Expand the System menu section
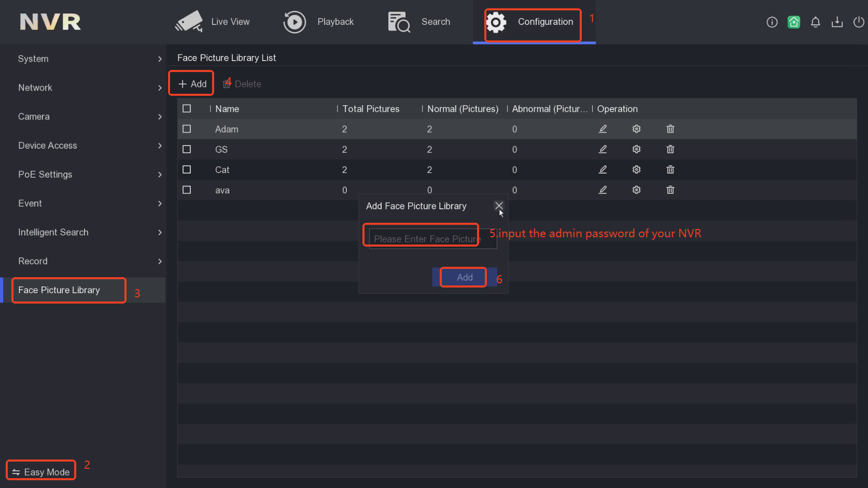The height and width of the screenshot is (488, 868). point(83,59)
